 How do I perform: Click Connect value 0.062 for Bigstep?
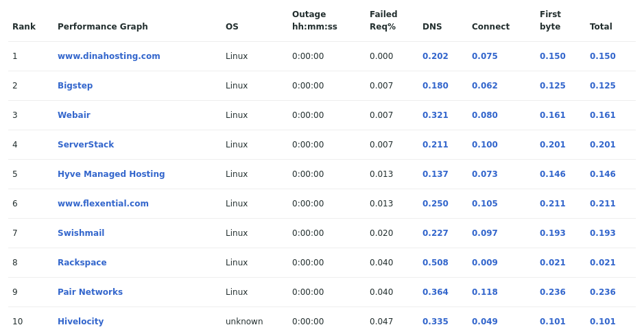coord(485,86)
